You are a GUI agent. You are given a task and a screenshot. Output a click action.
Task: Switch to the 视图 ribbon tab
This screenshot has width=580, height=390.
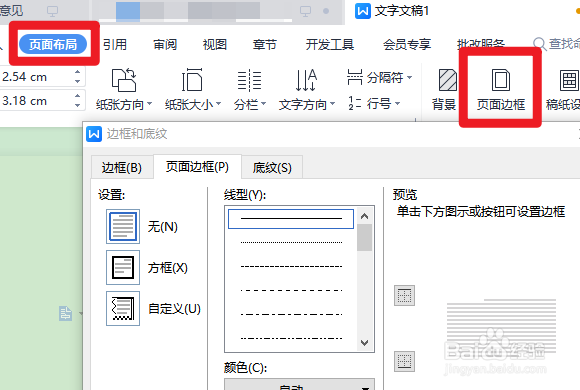click(215, 44)
